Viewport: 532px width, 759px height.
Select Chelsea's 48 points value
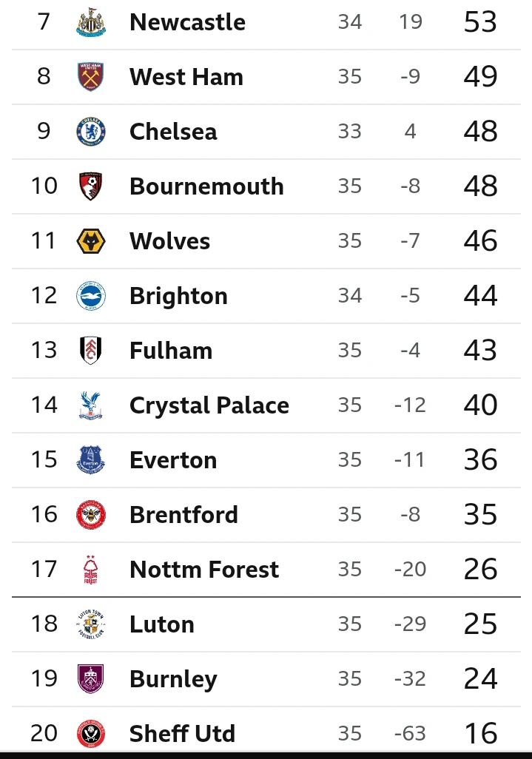[480, 131]
